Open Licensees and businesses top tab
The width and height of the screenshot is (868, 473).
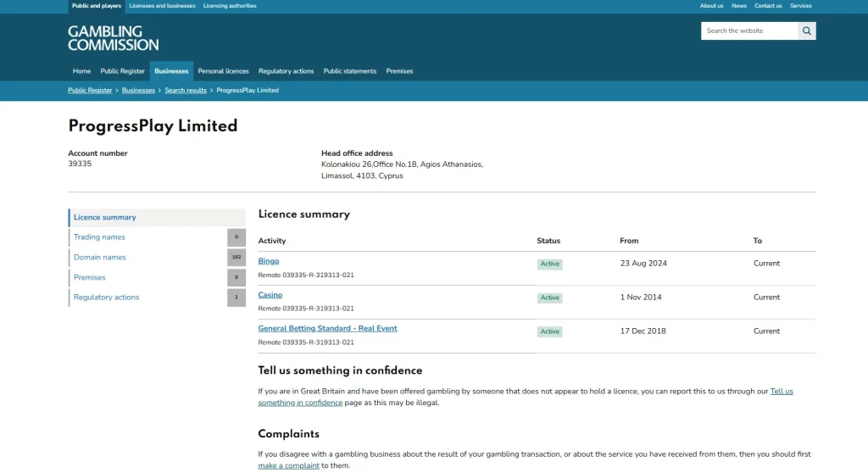162,6
